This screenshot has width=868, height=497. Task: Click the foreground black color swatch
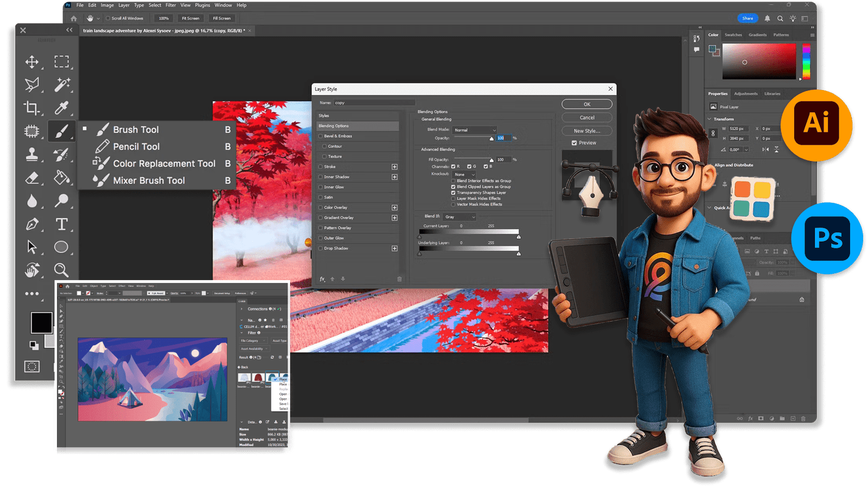coord(41,323)
